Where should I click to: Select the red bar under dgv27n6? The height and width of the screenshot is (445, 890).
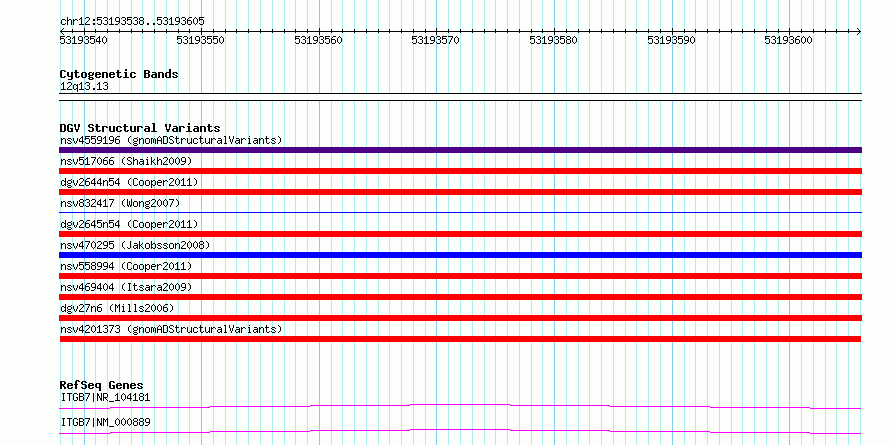click(460, 318)
